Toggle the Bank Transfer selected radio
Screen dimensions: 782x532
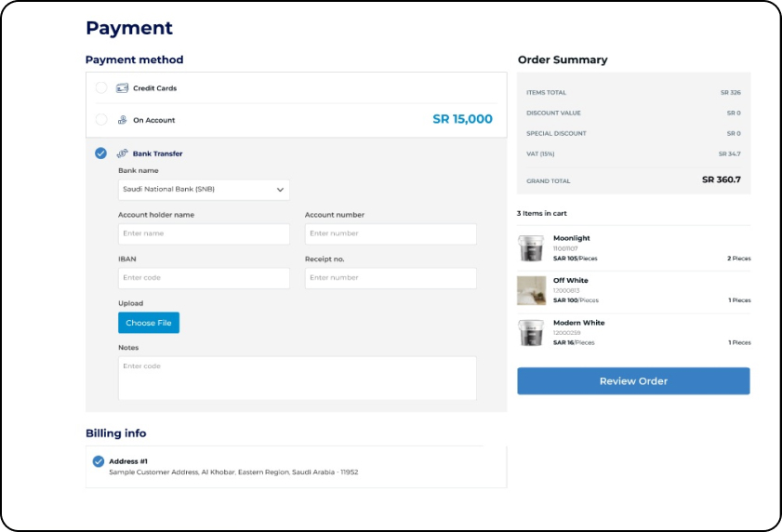[100, 153]
